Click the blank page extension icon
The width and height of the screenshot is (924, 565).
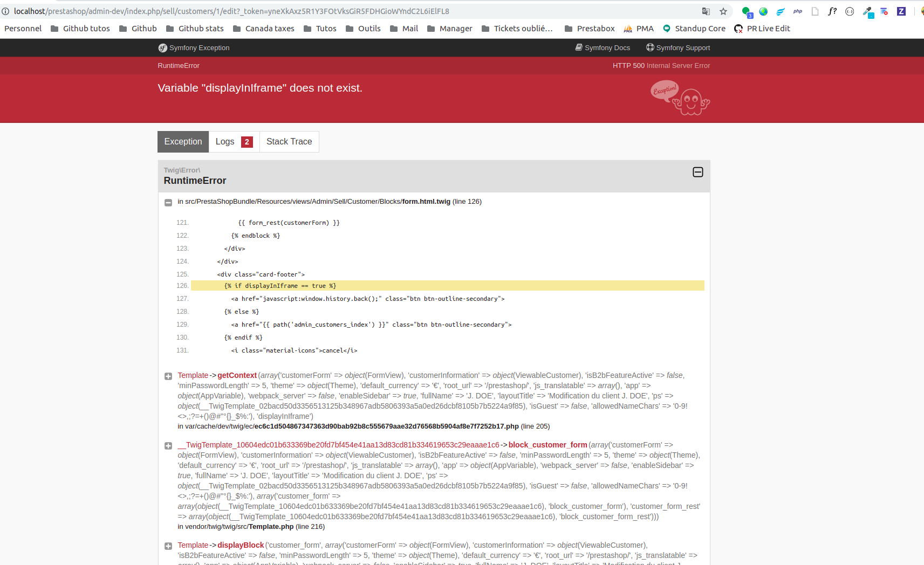(815, 11)
